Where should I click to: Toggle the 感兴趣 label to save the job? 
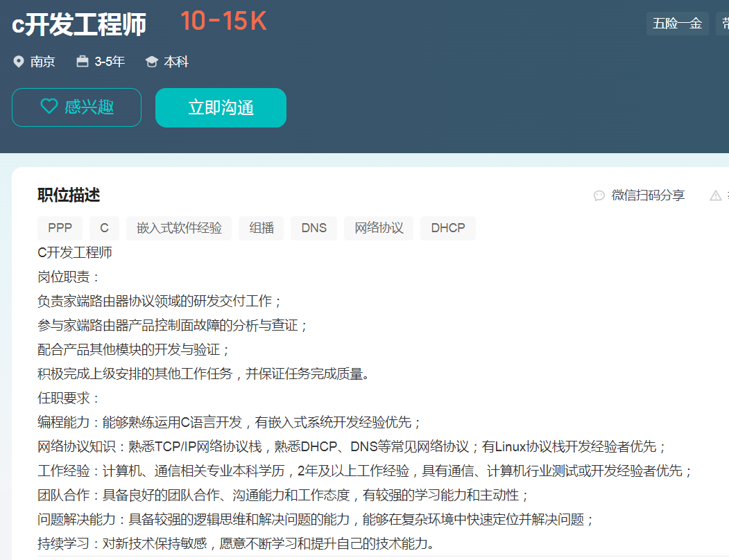(89, 107)
